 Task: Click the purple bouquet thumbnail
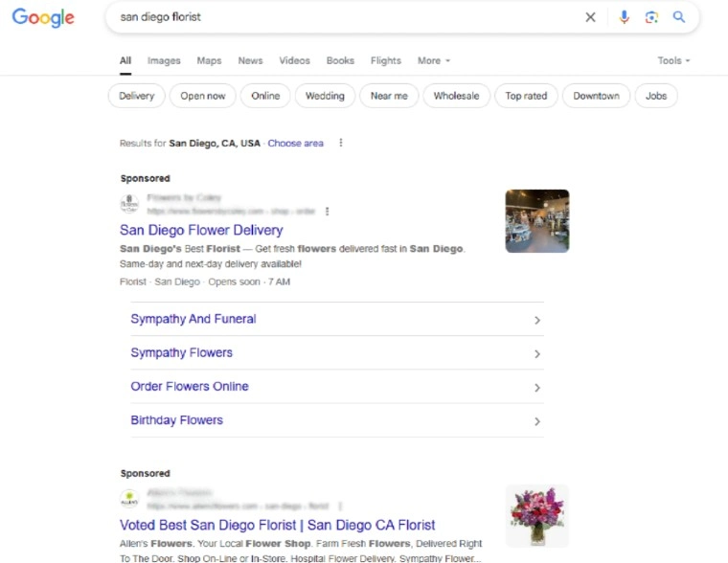(537, 516)
